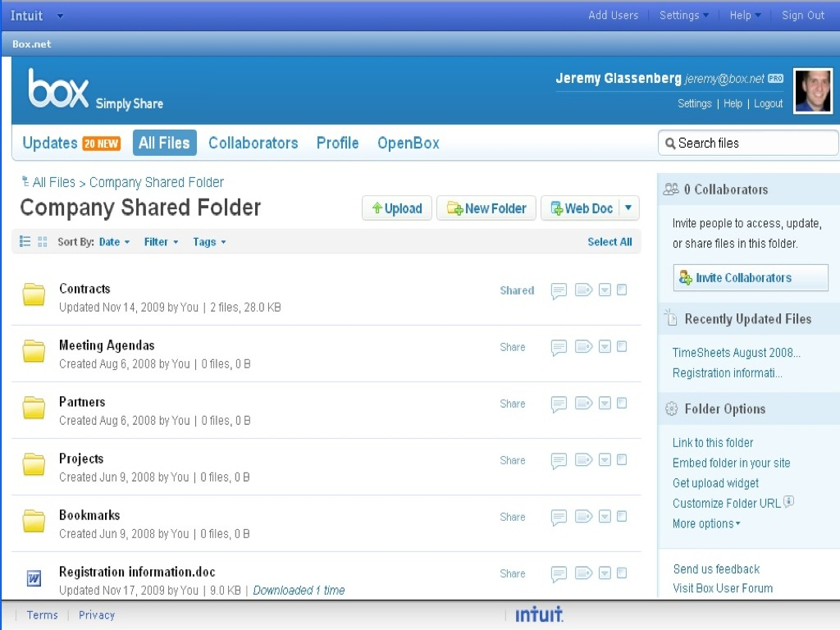Image resolution: width=840 pixels, height=630 pixels.
Task: Open comments for Registration information.doc
Action: (559, 574)
